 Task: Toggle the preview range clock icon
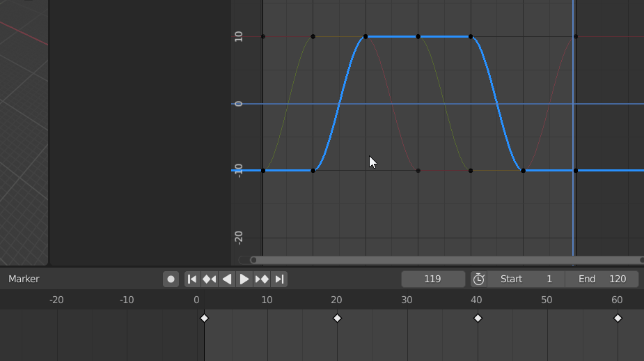click(x=478, y=279)
